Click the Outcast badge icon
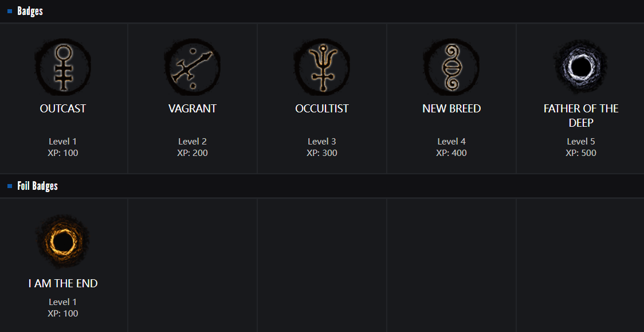This screenshot has height=332, width=644. (63, 67)
